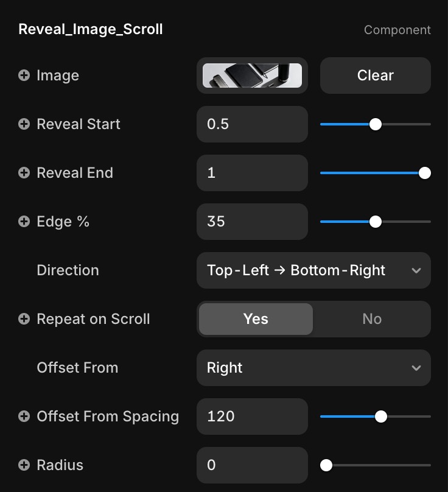Open the Offset From dropdown
The image size is (448, 492).
[313, 368]
